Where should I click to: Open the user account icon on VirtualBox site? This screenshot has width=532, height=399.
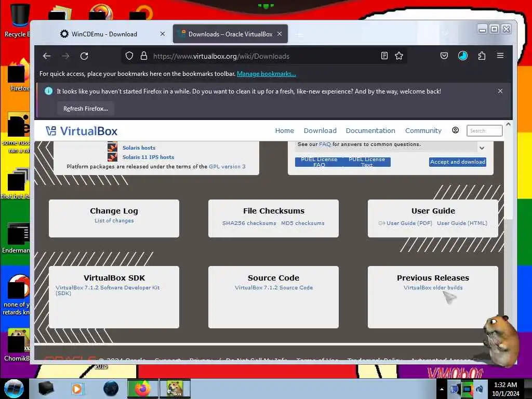[455, 130]
